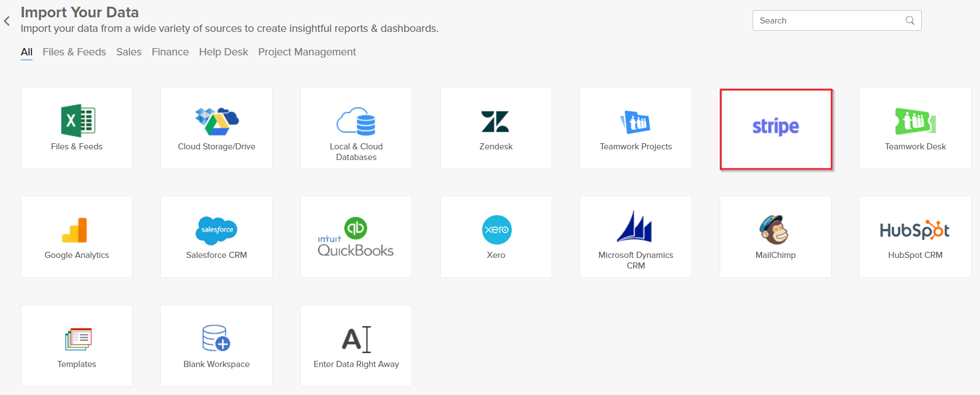Click the Teamwork Desk label

pos(915,147)
